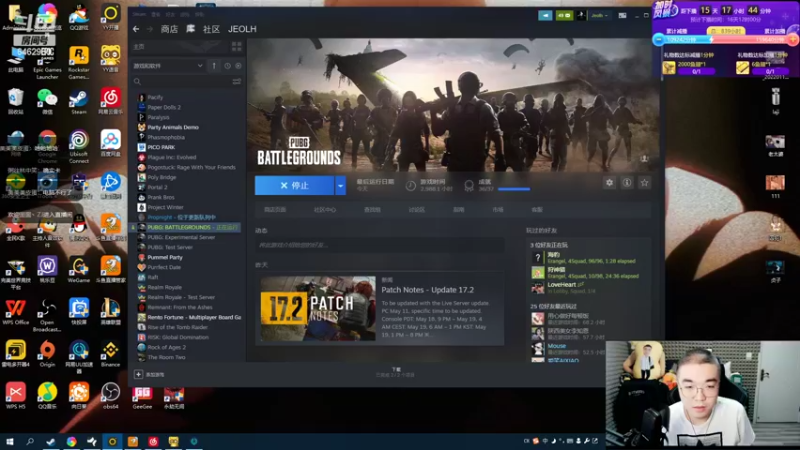Select Realm Royale in the list
Viewport: 800px width, 450px height.
click(x=164, y=287)
